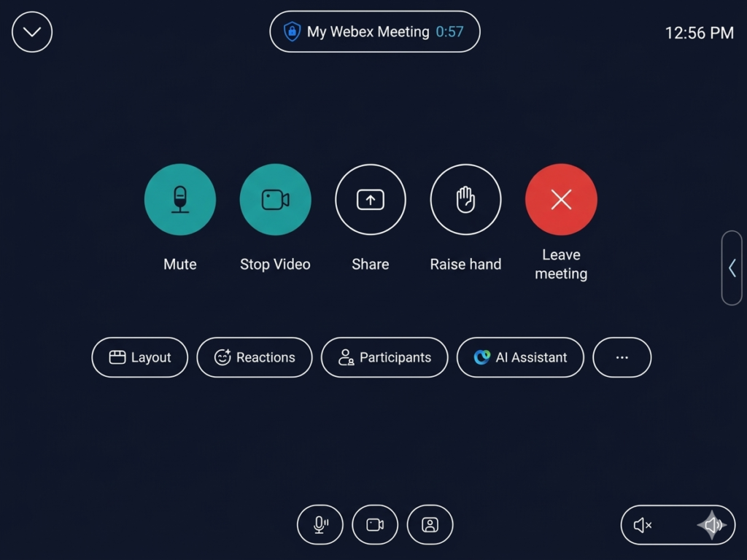
Task: Click the volume mute speaker icon
Action: click(x=643, y=525)
